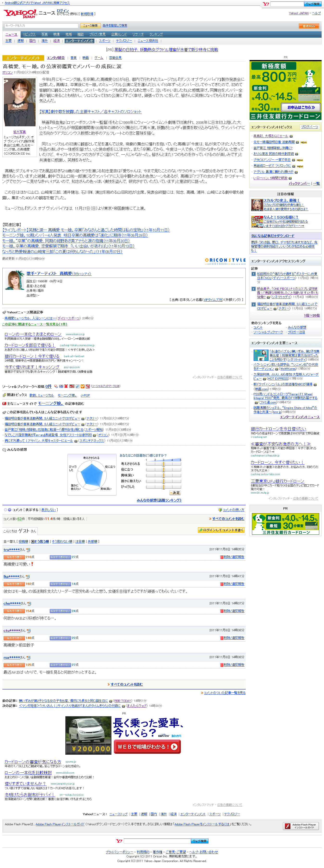This screenshot has height=868, width=324.
Task: Click 私もそう思う on tru***** comment
Action: (14, 557)
